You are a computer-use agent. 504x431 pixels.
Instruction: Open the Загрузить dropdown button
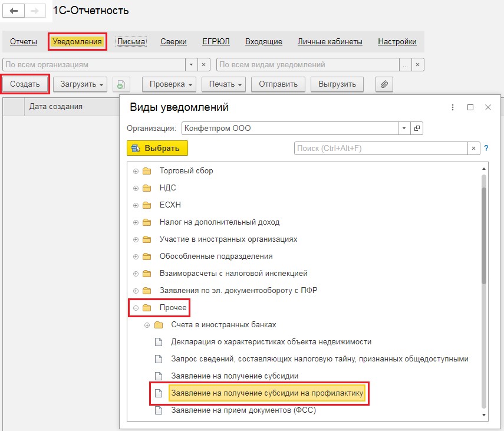click(x=80, y=84)
